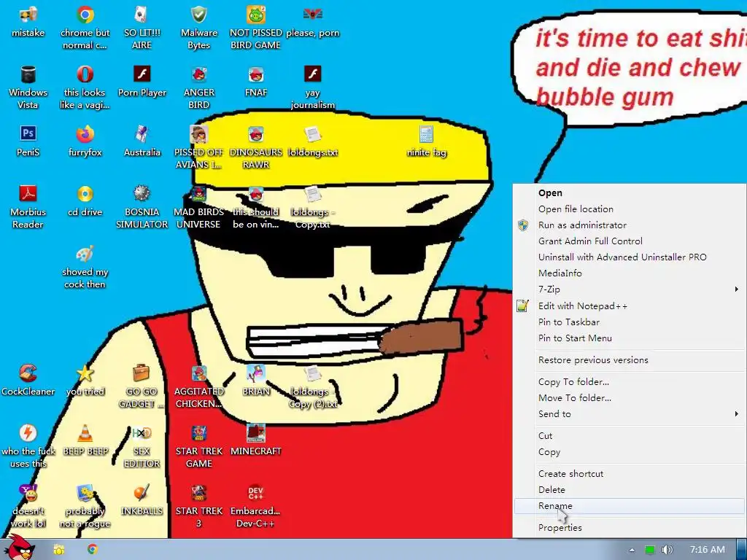Screen dimensions: 747x560
Task: Choose 'Delete' in the context menu
Action: coord(630,489)
